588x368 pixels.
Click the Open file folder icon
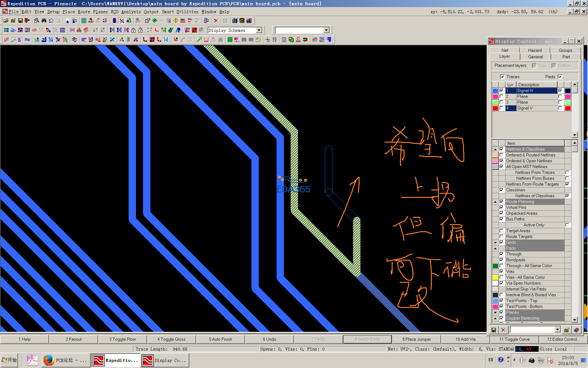(x=6, y=21)
